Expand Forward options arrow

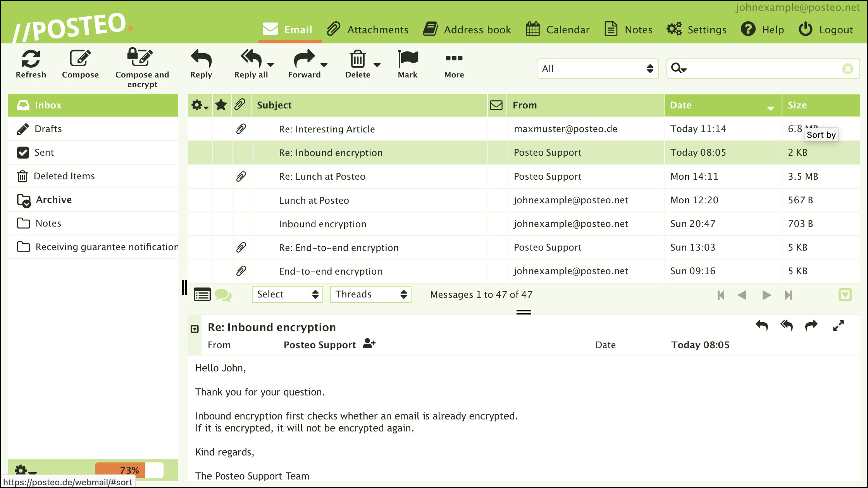click(324, 65)
